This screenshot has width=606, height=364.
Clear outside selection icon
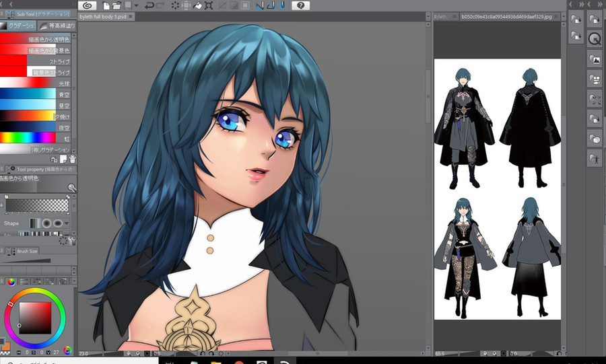coord(187,6)
